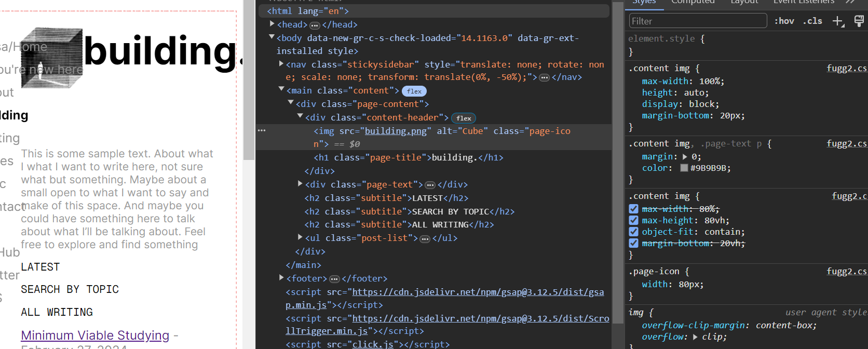Screen dimensions: 868x349
Task: Uncheck the object-fit: contain declaration
Action: tap(633, 232)
